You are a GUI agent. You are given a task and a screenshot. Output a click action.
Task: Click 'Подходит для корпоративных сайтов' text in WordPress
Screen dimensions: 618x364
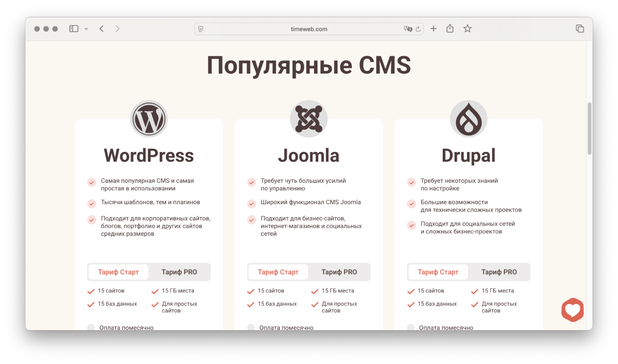(x=156, y=226)
